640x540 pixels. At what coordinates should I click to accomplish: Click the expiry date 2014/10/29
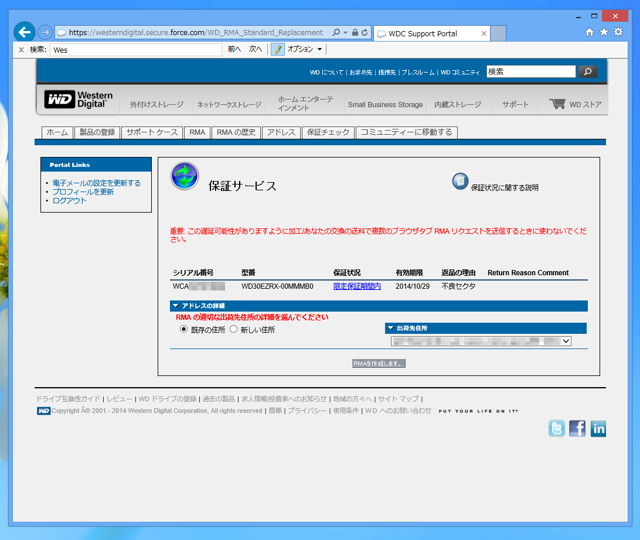click(x=412, y=286)
